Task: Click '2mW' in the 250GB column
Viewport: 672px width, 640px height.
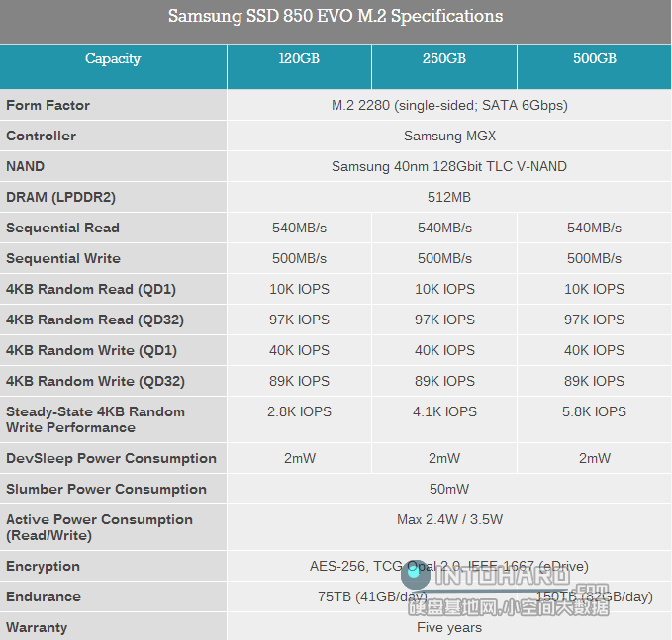Action: 444,458
